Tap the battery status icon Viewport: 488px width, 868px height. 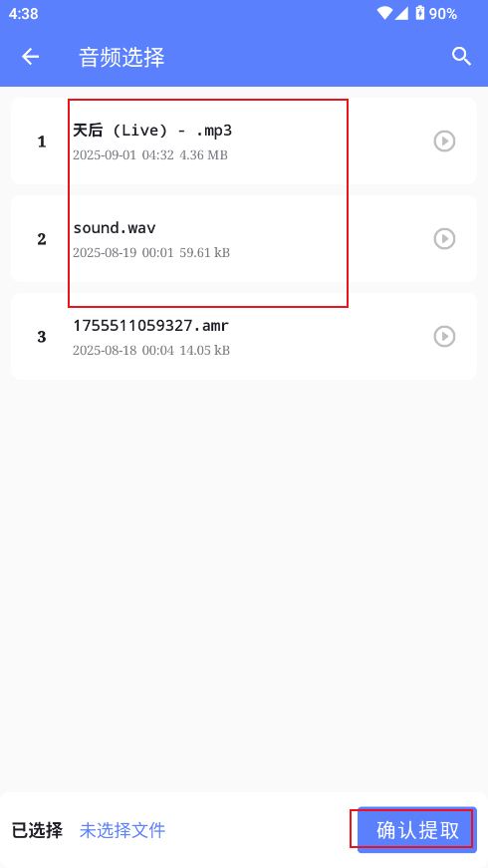pyautogui.click(x=420, y=13)
